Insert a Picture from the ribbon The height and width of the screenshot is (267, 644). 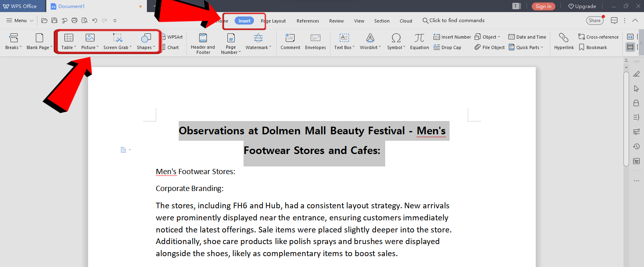(90, 38)
